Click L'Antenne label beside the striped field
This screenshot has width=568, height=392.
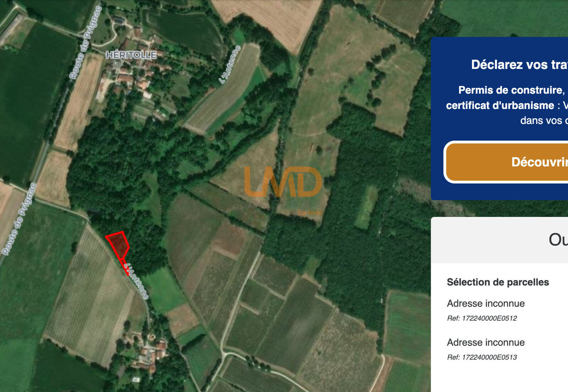(230, 65)
